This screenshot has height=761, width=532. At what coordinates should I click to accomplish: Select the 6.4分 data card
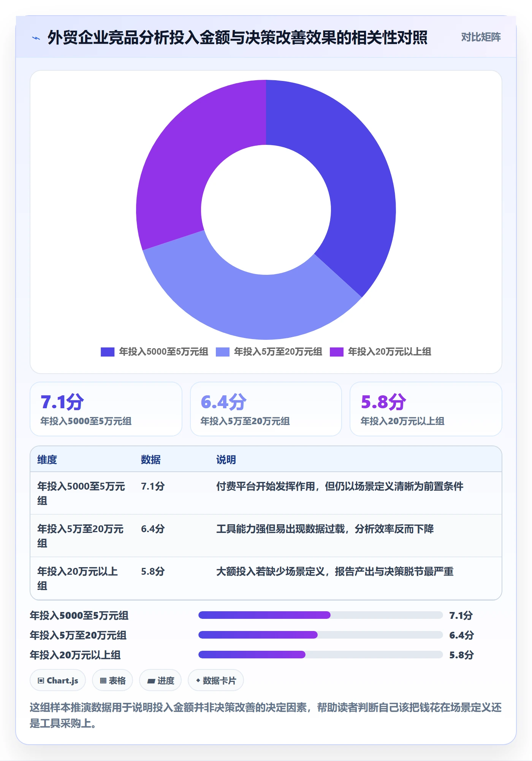tap(266, 409)
